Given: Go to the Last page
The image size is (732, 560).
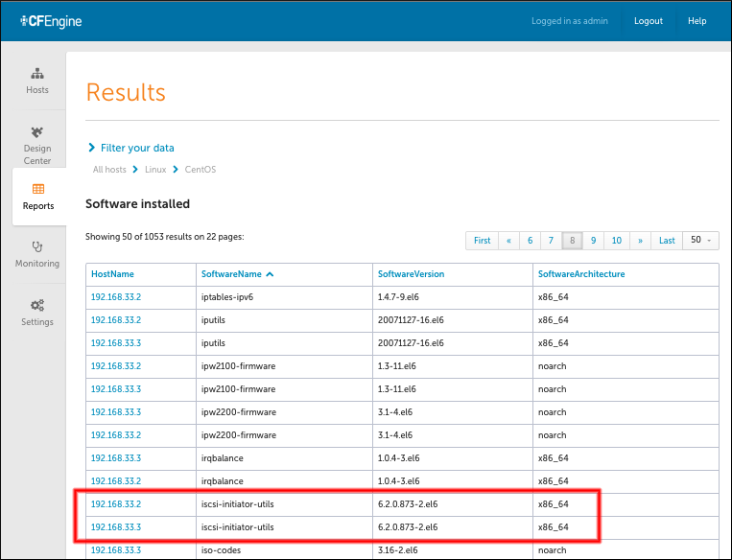Looking at the screenshot, I should point(667,241).
